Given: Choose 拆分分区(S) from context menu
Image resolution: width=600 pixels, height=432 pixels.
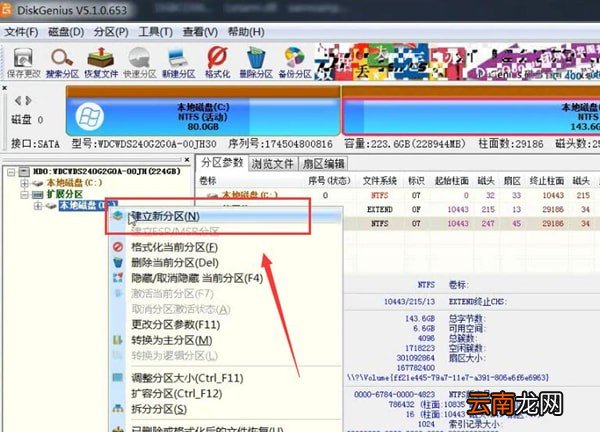Looking at the screenshot, I should pyautogui.click(x=159, y=409).
